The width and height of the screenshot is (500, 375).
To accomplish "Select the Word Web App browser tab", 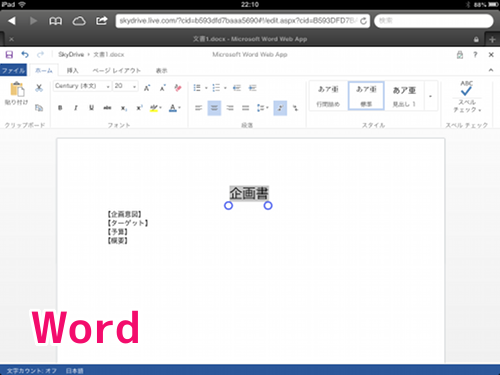I will pyautogui.click(x=250, y=39).
